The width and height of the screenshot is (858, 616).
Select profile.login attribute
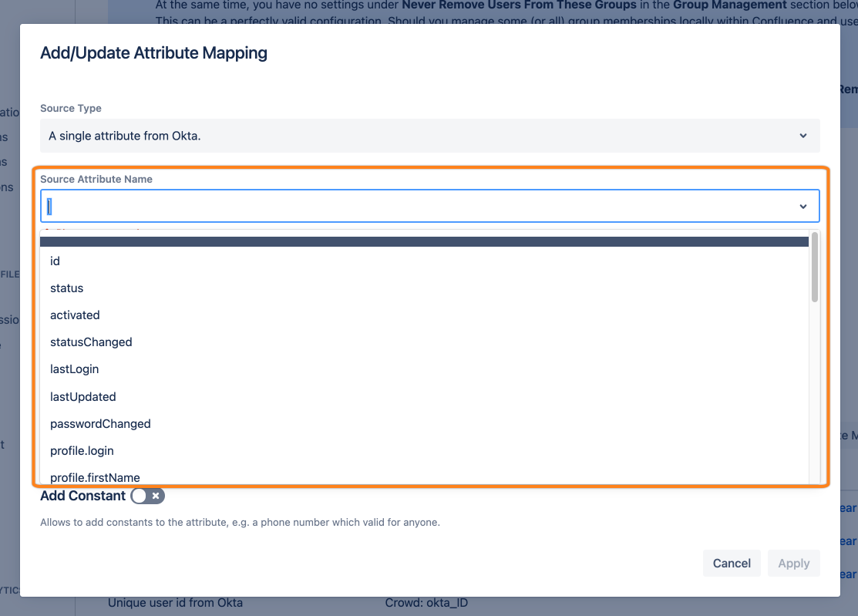(x=82, y=451)
